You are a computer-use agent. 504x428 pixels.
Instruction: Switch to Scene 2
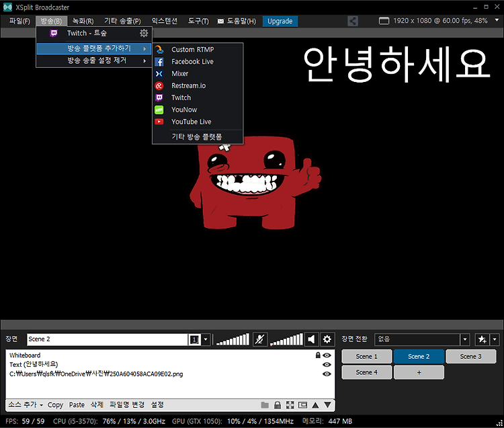419,357
